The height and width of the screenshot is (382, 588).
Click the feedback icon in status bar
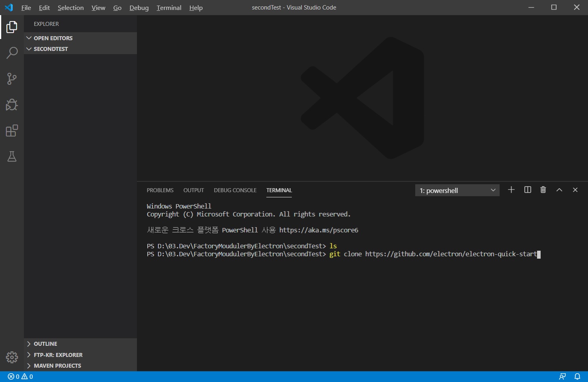click(x=562, y=376)
